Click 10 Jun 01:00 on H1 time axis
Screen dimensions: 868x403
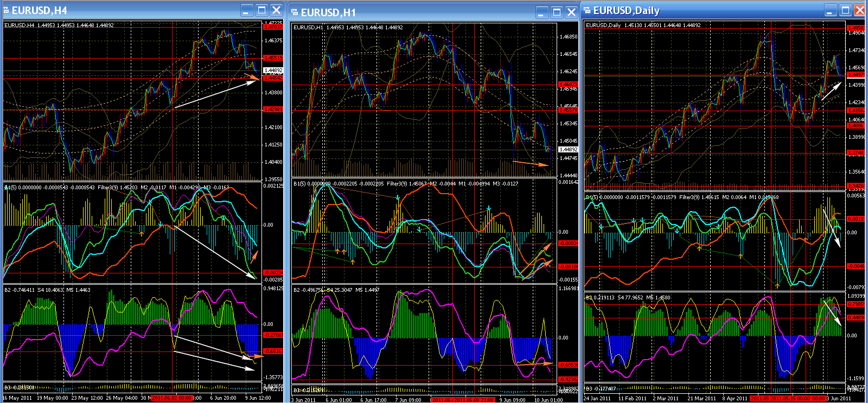pos(548,400)
